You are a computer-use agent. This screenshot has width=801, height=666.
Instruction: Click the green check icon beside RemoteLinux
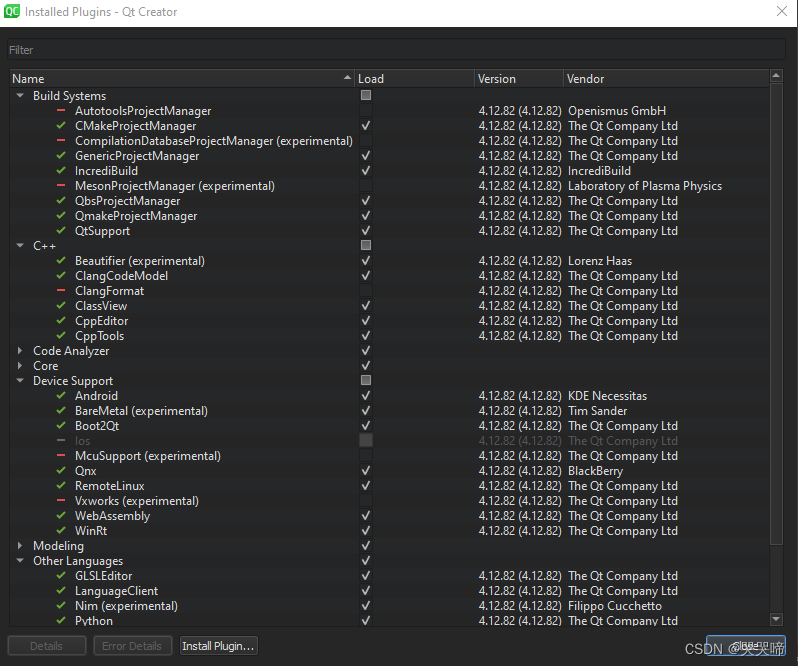click(61, 486)
